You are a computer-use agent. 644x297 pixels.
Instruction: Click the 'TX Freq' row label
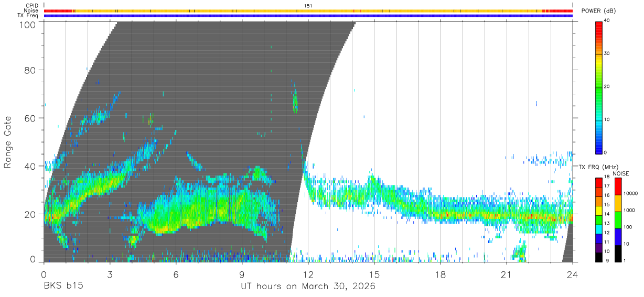(28, 16)
